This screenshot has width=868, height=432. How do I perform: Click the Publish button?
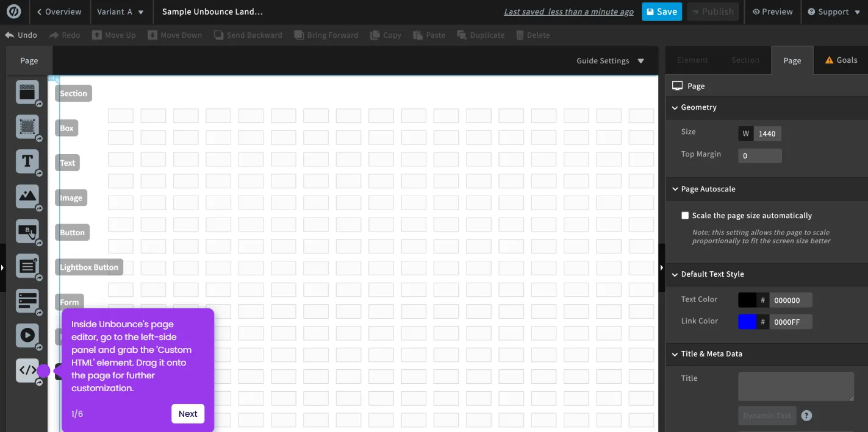[712, 12]
